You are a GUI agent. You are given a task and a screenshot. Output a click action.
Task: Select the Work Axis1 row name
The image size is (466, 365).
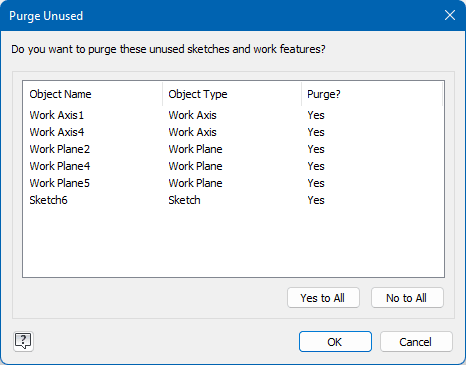click(x=57, y=115)
